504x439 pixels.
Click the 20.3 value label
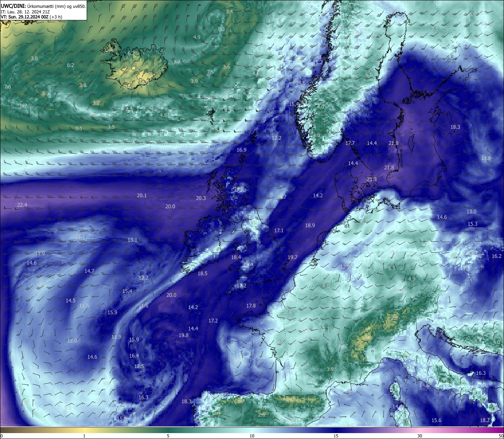[x=201, y=198]
